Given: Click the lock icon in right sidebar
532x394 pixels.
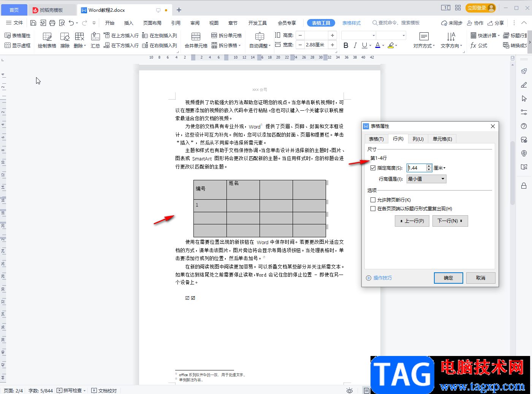Looking at the screenshot, I should click(x=524, y=186).
